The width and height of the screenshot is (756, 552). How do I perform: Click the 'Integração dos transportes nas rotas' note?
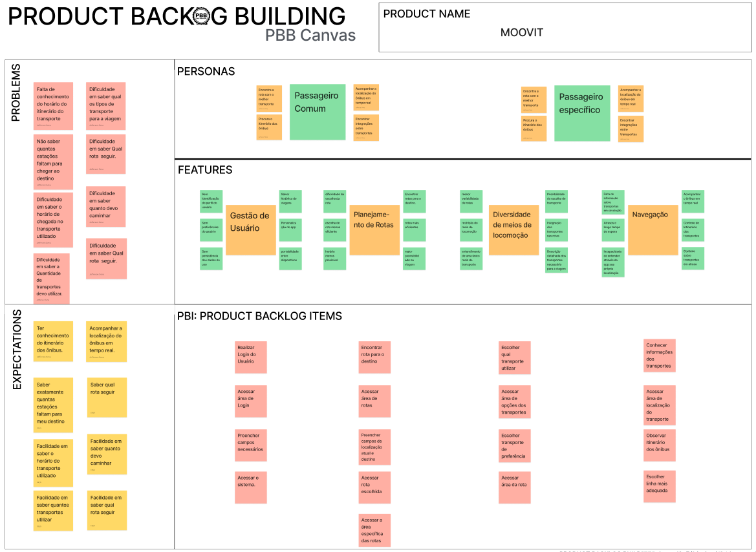click(x=556, y=230)
